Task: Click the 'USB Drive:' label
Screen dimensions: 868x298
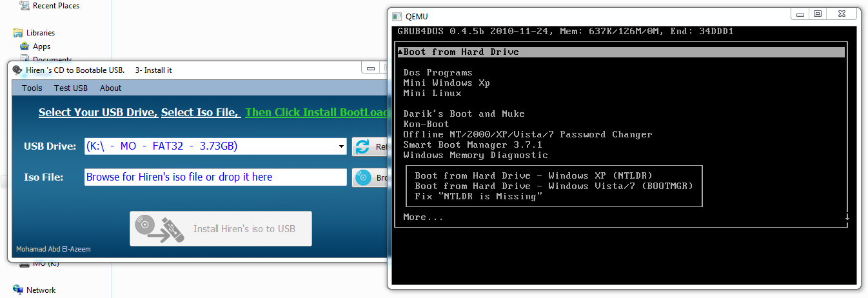Action: coord(50,146)
